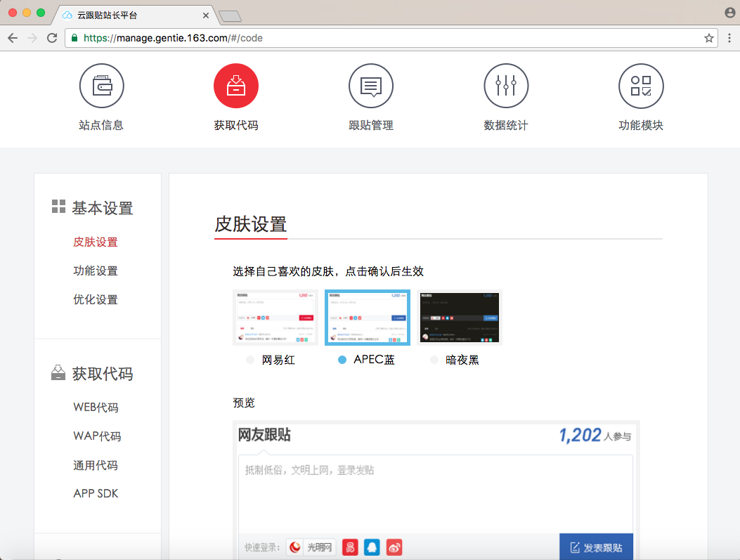Reload the page in browser toolbar
The image size is (740, 560).
52,38
